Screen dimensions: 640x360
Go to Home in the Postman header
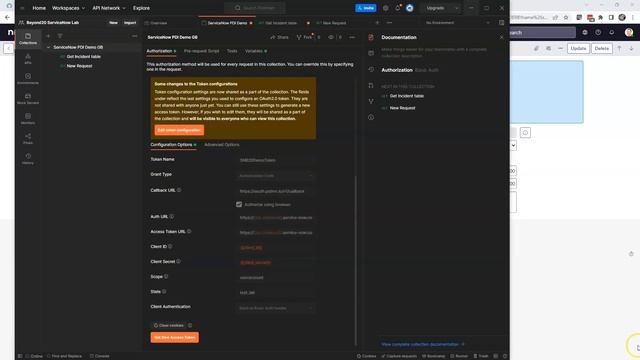[x=39, y=8]
